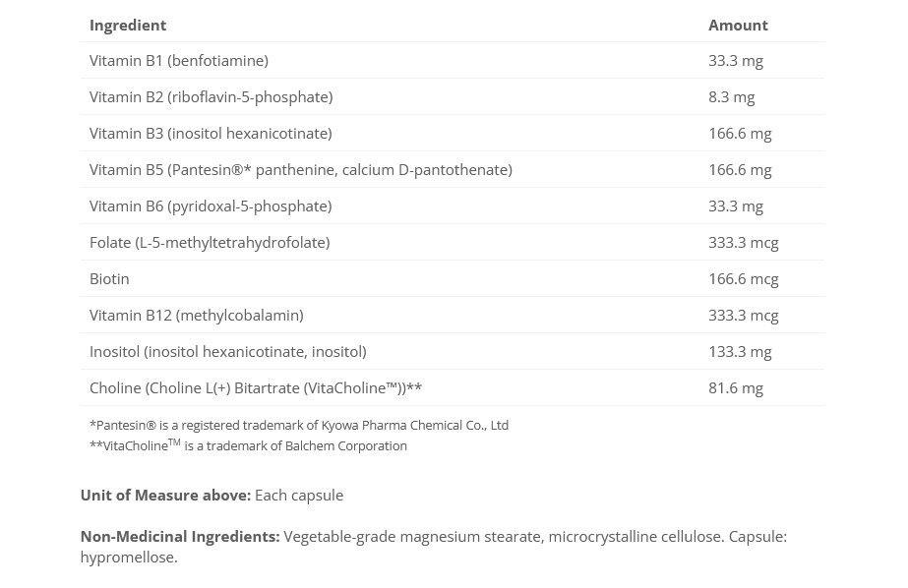The width and height of the screenshot is (908, 588).
Task: Click the Vitamin B5 (Pantesin) ingredient text
Action: pos(300,169)
